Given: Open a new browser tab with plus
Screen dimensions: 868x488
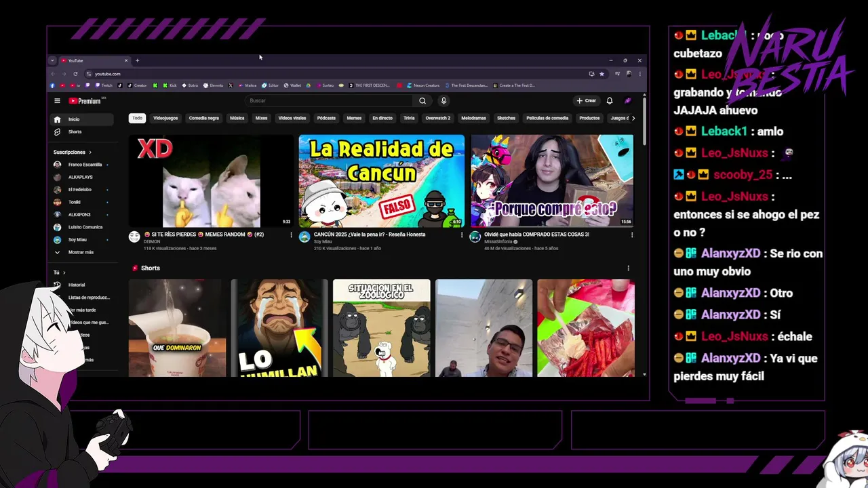Looking at the screenshot, I should click(137, 60).
